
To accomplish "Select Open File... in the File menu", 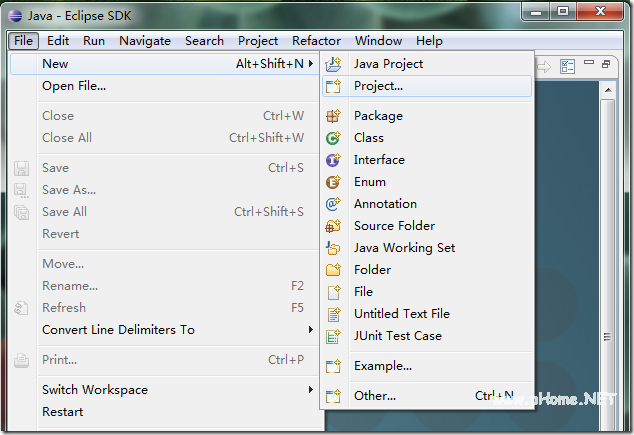I will [74, 86].
